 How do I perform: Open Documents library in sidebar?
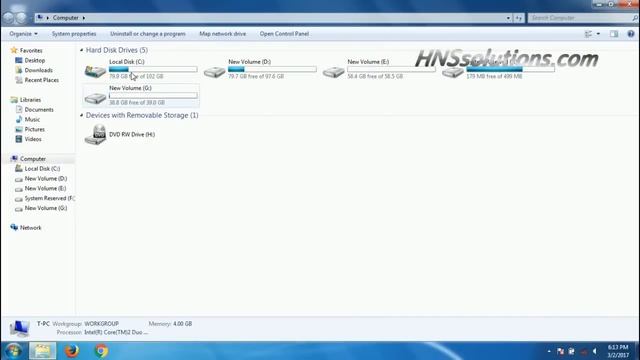pos(39,109)
